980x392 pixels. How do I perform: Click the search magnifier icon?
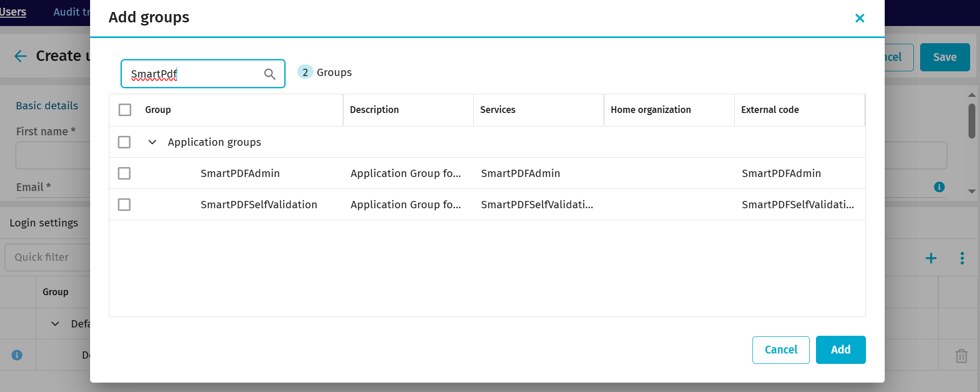269,74
